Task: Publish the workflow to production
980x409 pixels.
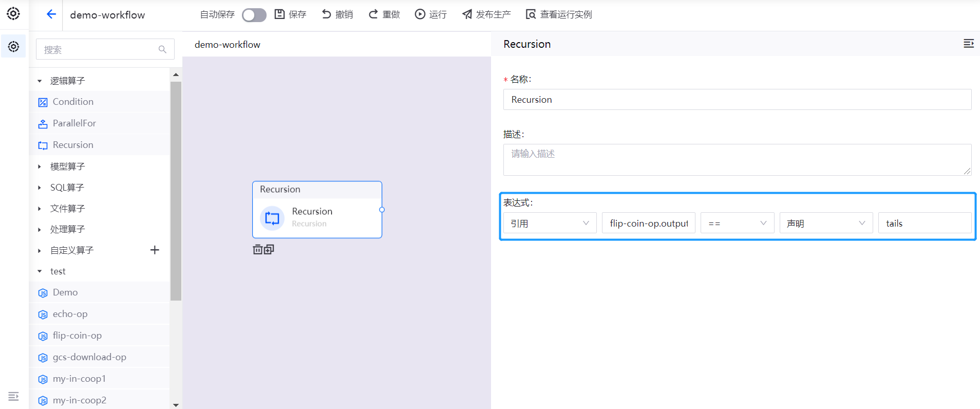Action: 486,14
